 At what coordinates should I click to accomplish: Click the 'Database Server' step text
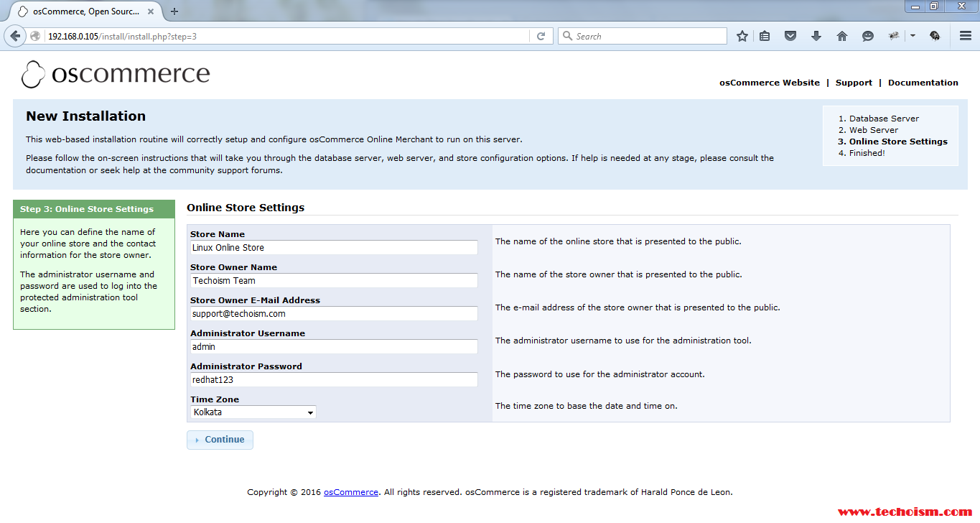(884, 119)
